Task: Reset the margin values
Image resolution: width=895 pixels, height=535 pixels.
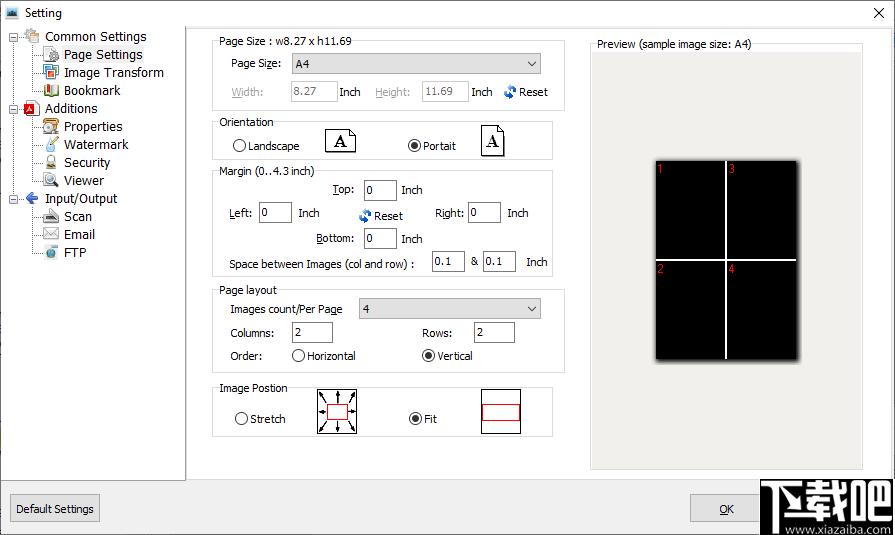Action: (381, 216)
